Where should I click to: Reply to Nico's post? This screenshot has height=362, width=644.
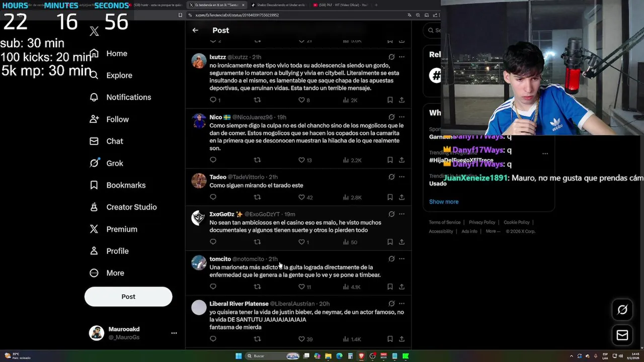[x=213, y=160]
